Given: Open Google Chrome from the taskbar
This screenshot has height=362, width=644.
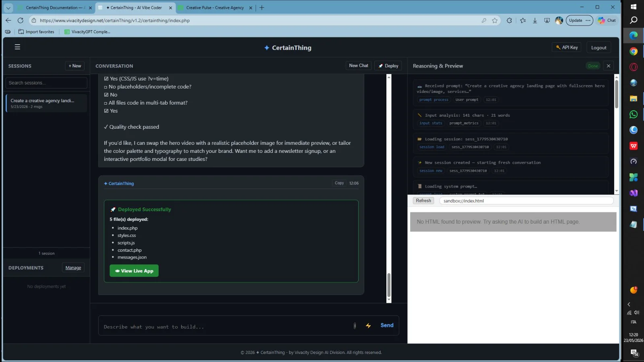Looking at the screenshot, I should 634,51.
